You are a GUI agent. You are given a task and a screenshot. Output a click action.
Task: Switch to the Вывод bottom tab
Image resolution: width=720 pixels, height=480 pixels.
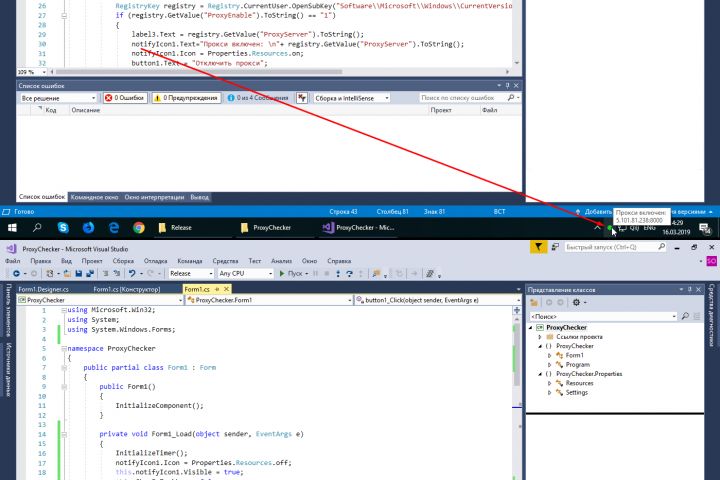coord(199,197)
